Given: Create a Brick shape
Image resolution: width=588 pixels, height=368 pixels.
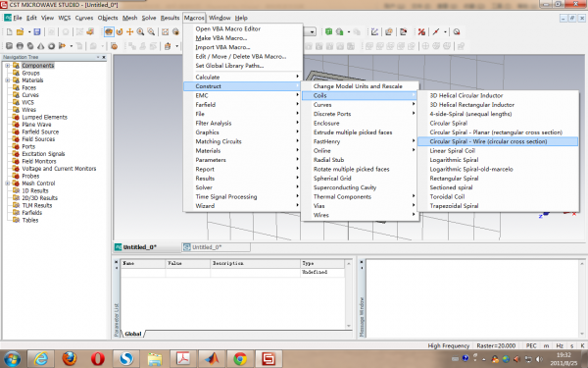Looking at the screenshot, I should (9, 46).
